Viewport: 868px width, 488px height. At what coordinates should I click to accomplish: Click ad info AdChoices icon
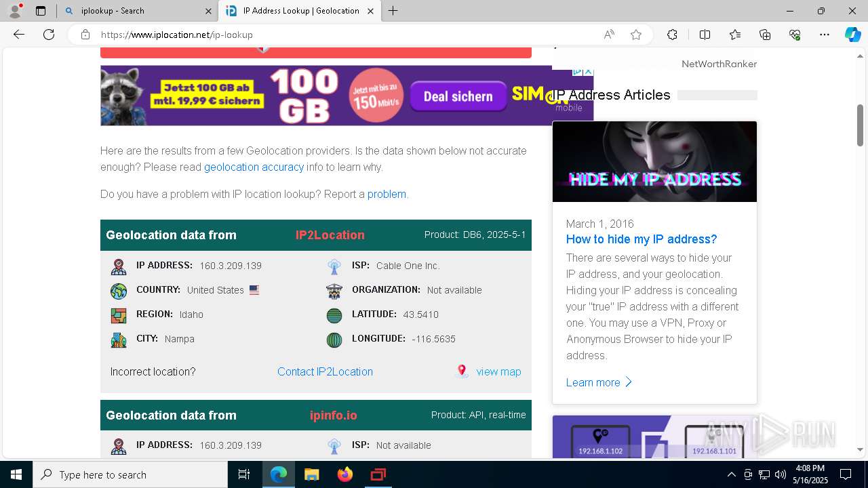[577, 71]
